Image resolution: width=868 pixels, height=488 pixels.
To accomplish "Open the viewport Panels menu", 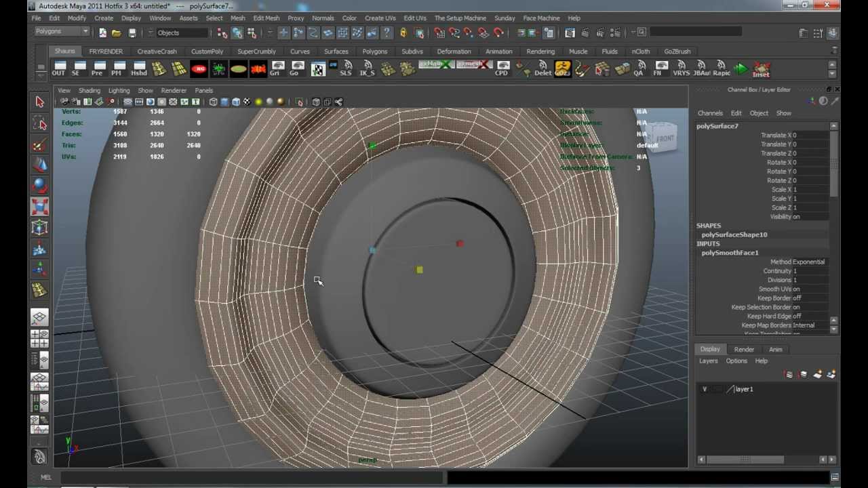I will 203,90.
